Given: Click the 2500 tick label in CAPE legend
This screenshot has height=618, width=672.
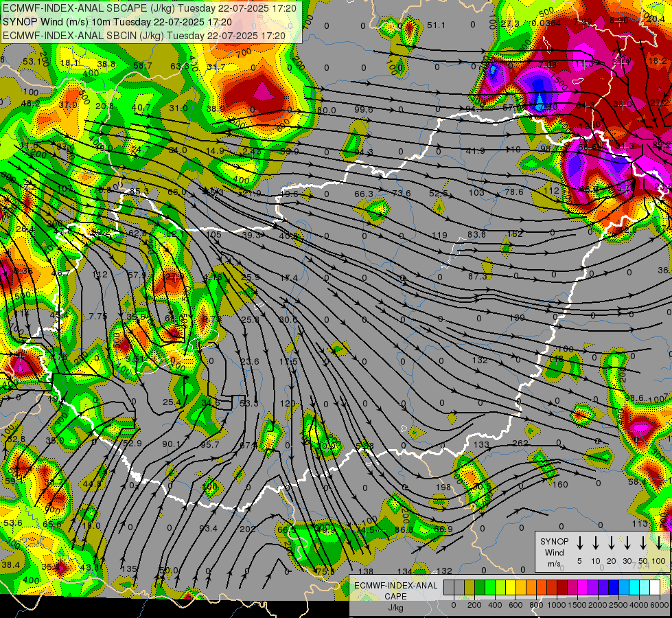Looking at the screenshot, I should [619, 605].
